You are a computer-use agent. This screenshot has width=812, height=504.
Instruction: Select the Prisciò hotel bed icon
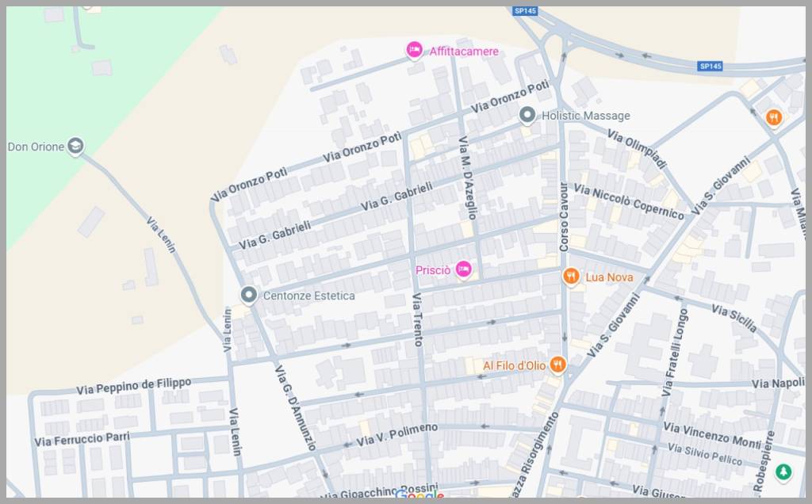(463, 270)
